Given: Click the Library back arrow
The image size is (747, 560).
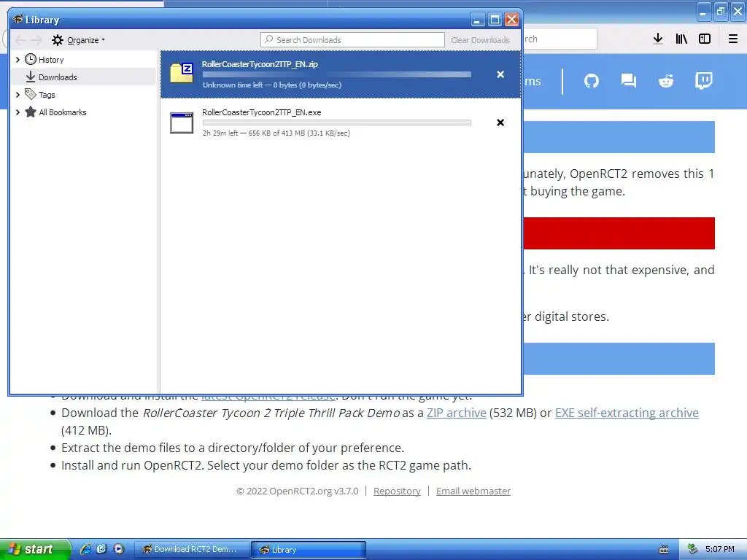Looking at the screenshot, I should (x=20, y=40).
